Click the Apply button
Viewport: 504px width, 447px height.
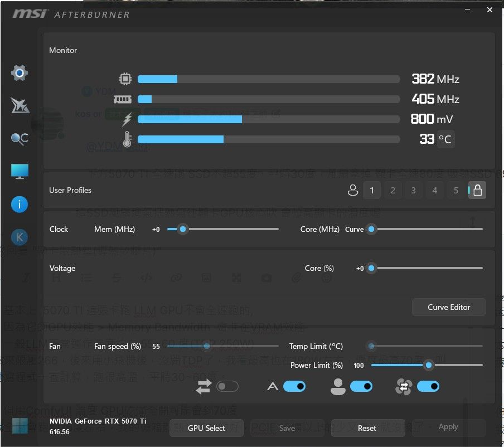click(448, 427)
